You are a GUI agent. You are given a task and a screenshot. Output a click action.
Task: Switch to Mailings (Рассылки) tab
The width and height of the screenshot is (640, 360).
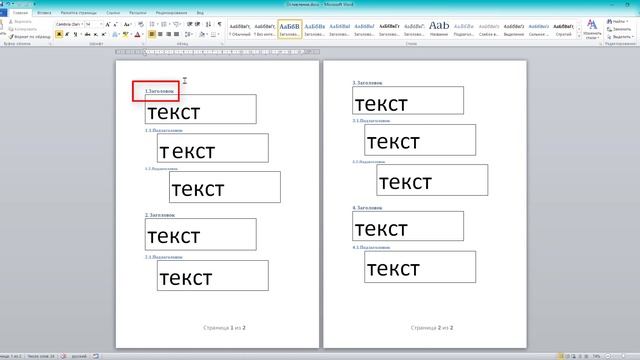(x=138, y=13)
